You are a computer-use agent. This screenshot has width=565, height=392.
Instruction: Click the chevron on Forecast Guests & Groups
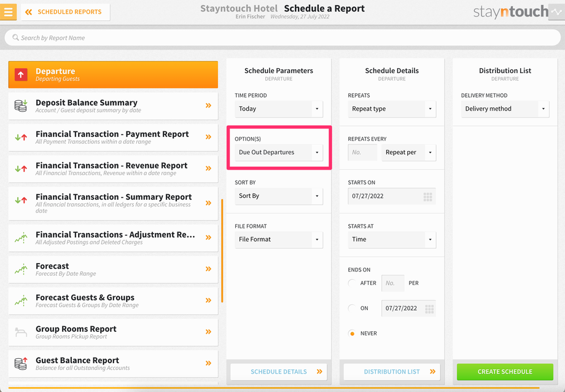[208, 300]
